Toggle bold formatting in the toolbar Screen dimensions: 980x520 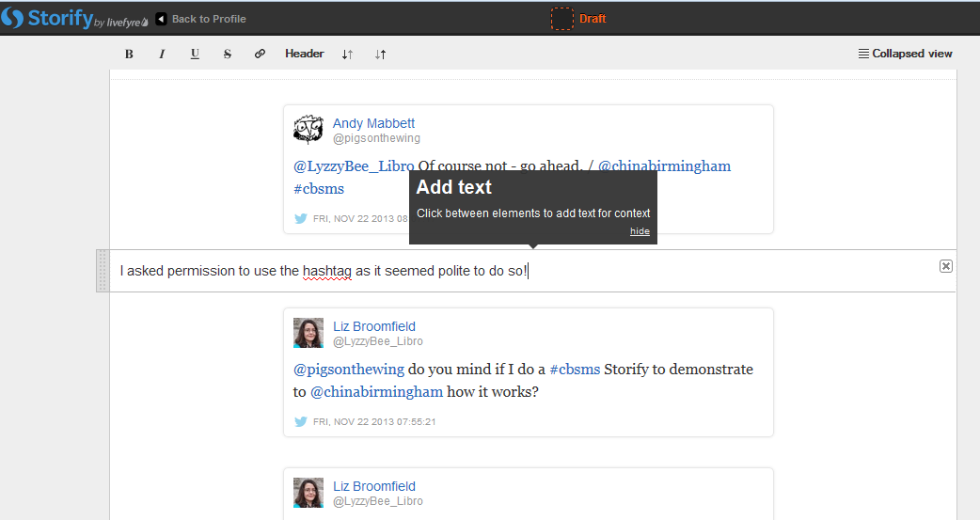click(129, 55)
